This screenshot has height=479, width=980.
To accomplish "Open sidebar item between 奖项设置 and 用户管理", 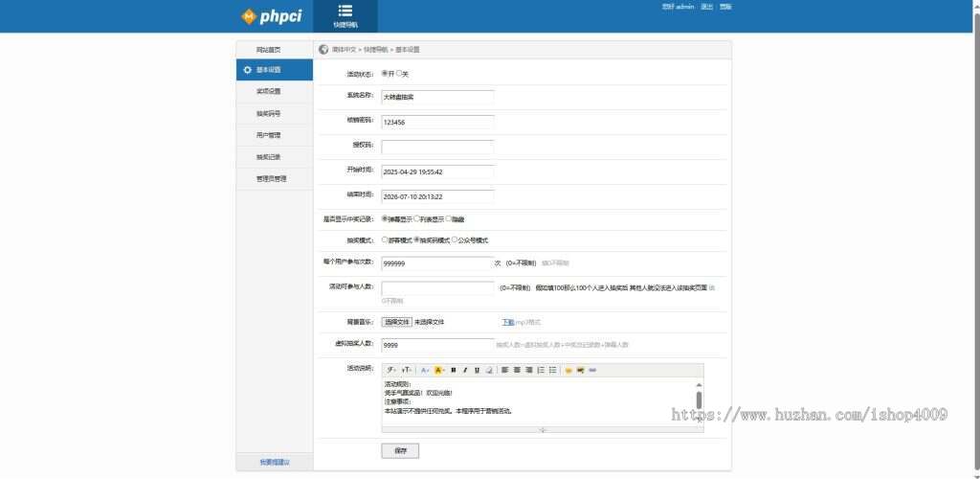I will (x=275, y=114).
